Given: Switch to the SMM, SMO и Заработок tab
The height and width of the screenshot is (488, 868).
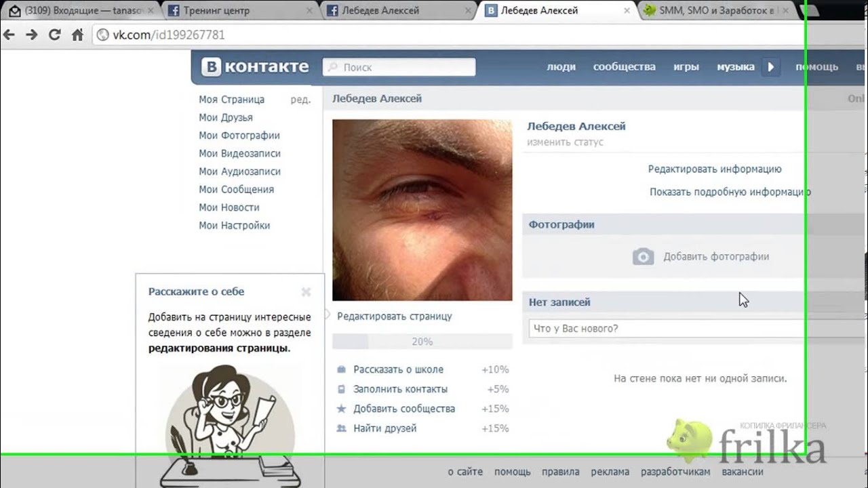Looking at the screenshot, I should 717,10.
